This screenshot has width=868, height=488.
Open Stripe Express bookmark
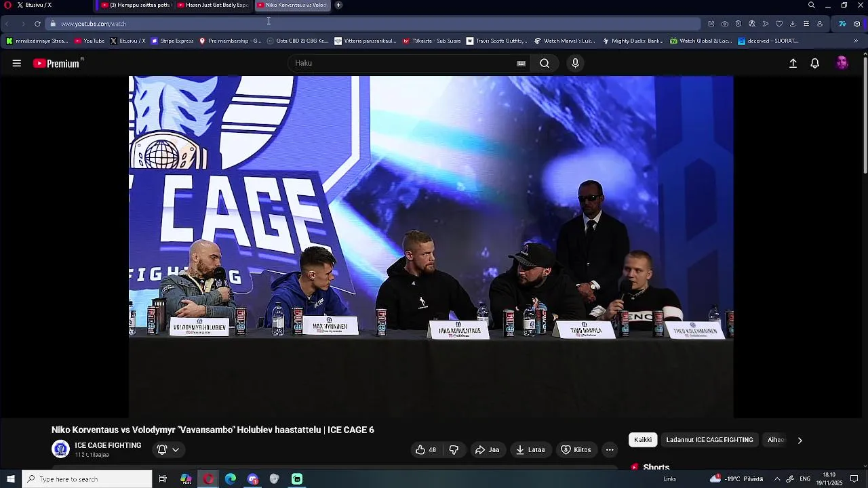click(172, 41)
